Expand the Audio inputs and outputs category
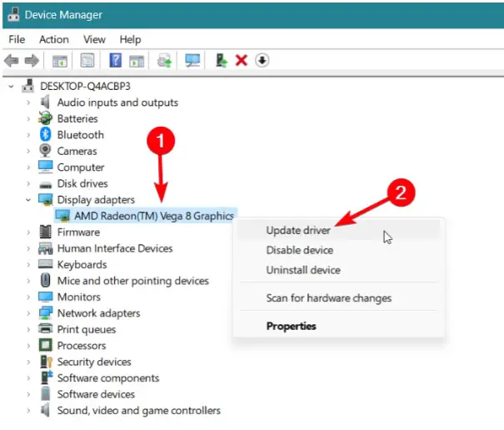This screenshot has height=430, width=504. [28, 102]
